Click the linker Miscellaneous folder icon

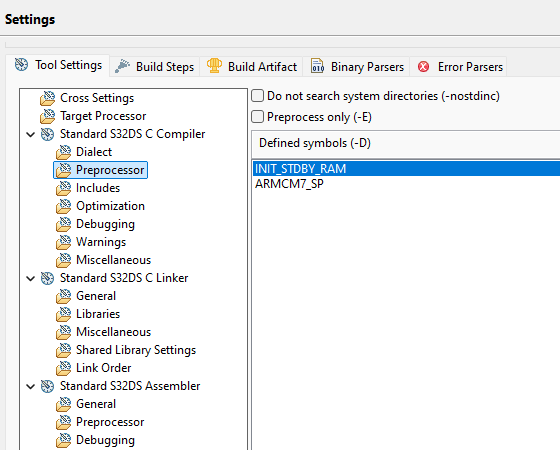pos(64,332)
